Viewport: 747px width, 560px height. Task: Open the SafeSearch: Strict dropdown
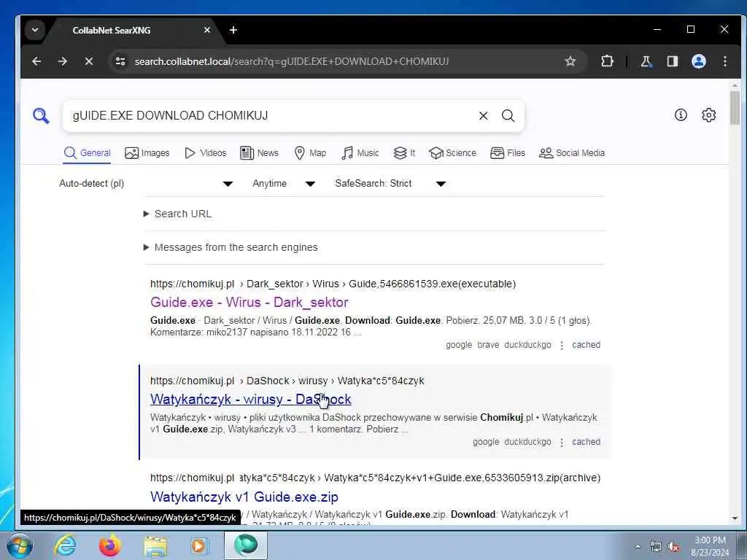coord(390,183)
